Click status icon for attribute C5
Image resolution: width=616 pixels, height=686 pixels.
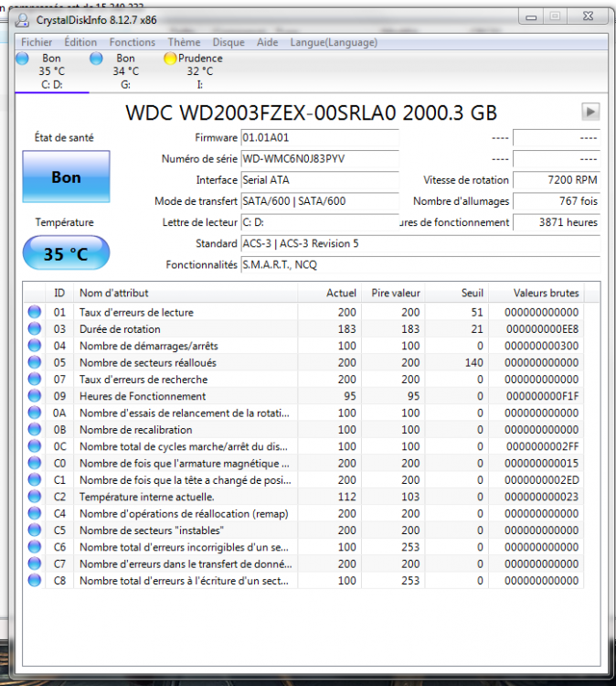(x=34, y=530)
